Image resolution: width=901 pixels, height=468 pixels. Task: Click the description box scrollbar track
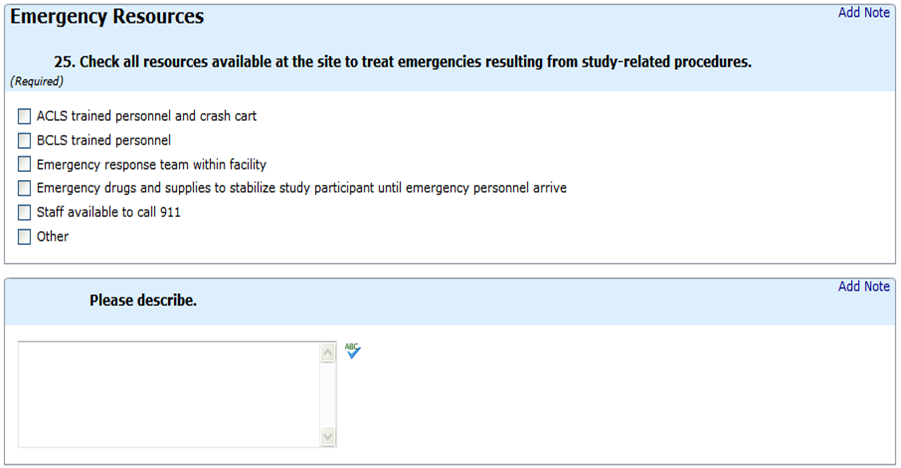point(327,394)
